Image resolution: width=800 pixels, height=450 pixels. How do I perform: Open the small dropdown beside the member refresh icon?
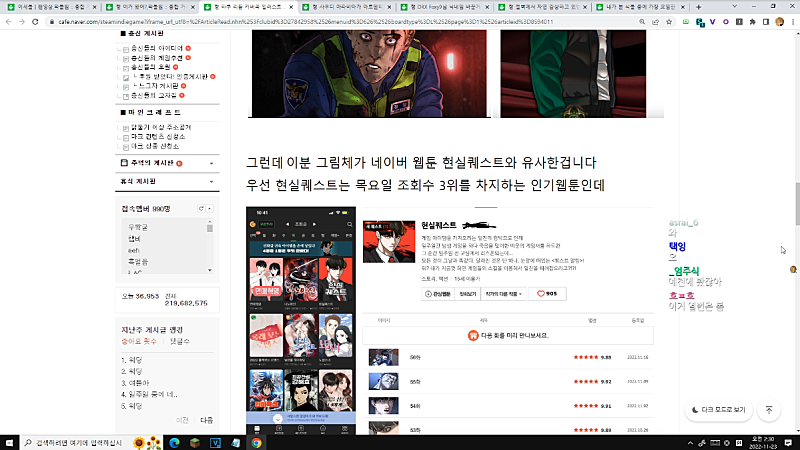209,209
